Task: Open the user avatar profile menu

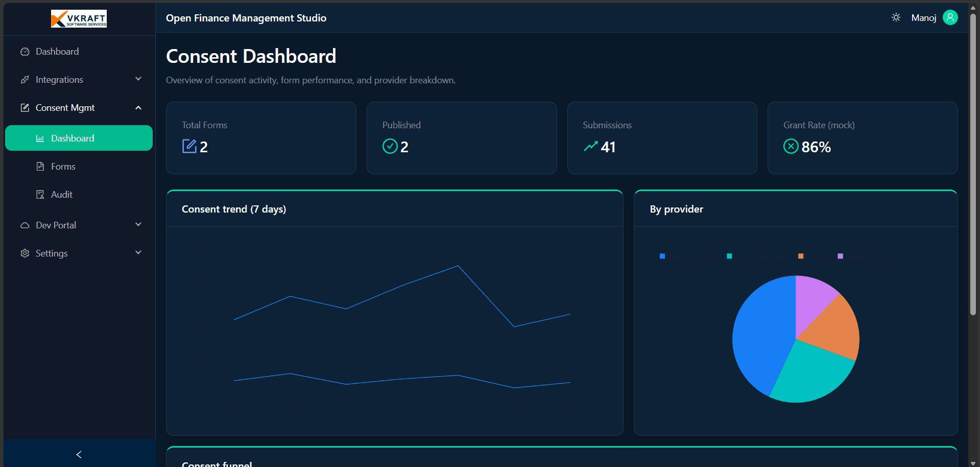Action: click(950, 17)
